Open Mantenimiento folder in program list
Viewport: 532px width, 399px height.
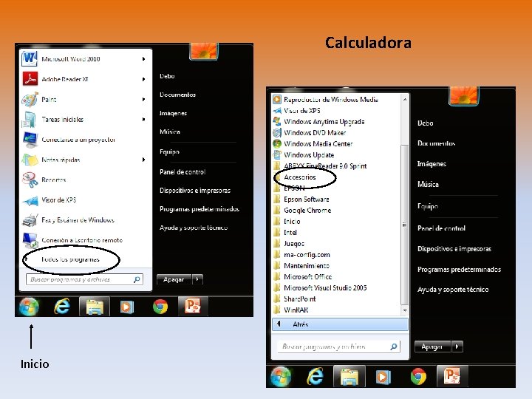pos(307,265)
